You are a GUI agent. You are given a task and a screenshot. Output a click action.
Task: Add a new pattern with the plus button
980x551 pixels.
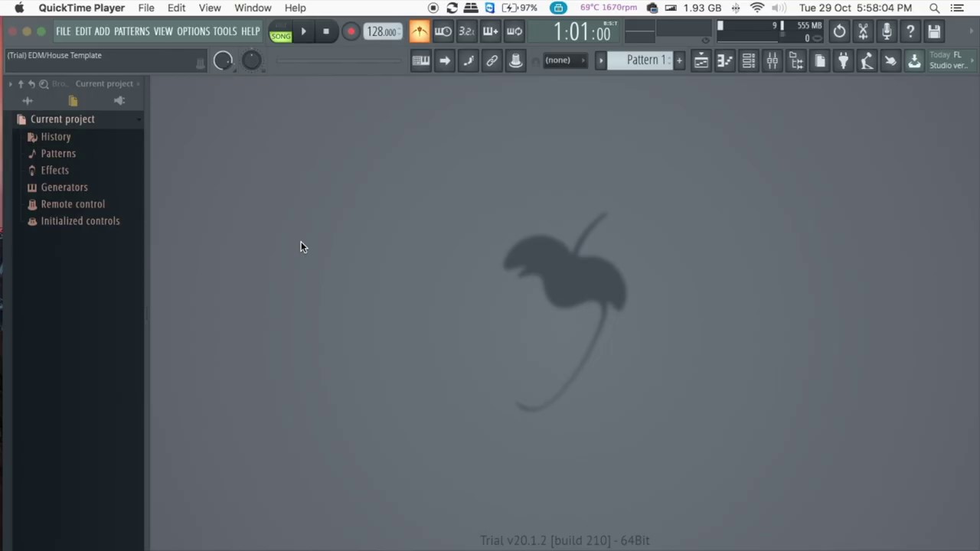click(x=679, y=60)
